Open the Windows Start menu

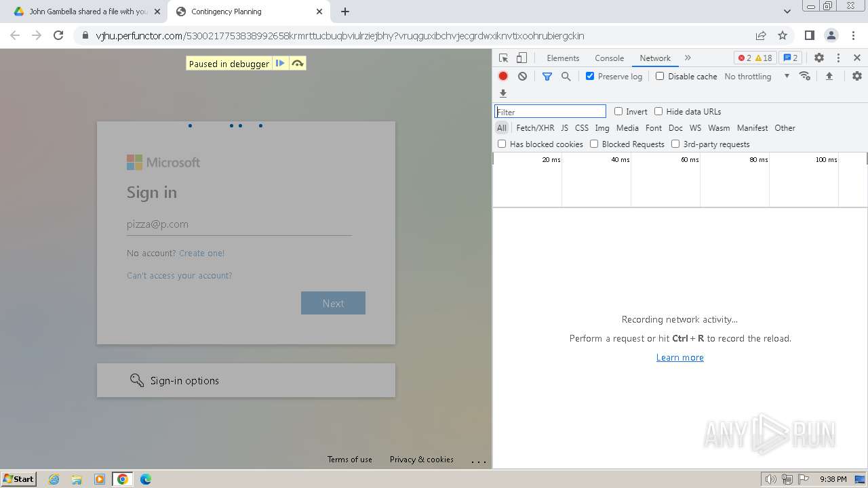18,479
